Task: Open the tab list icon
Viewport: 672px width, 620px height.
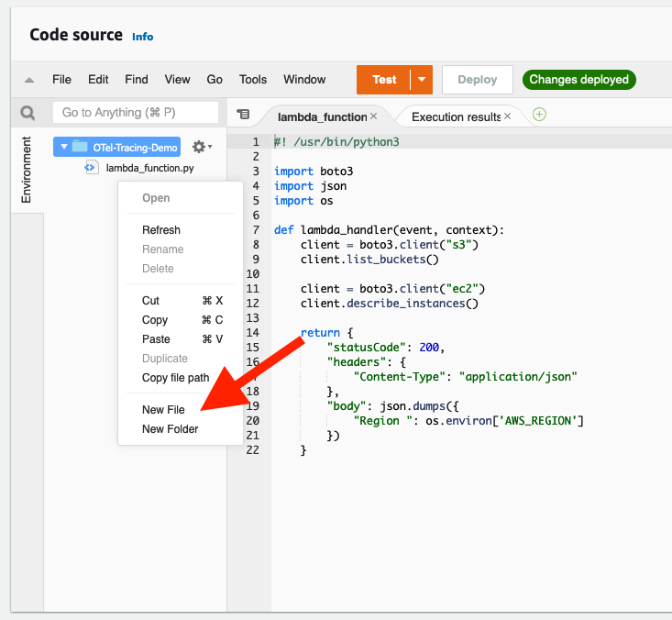Action: click(243, 114)
